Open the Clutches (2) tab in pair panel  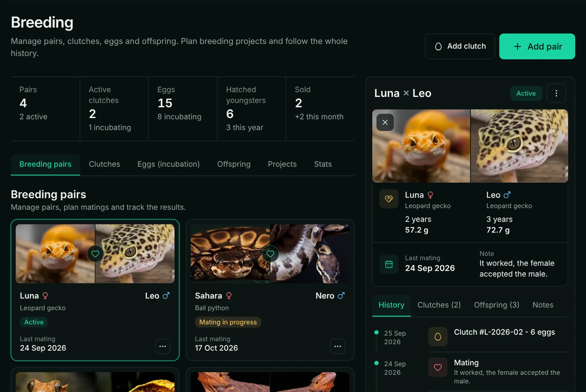click(439, 305)
